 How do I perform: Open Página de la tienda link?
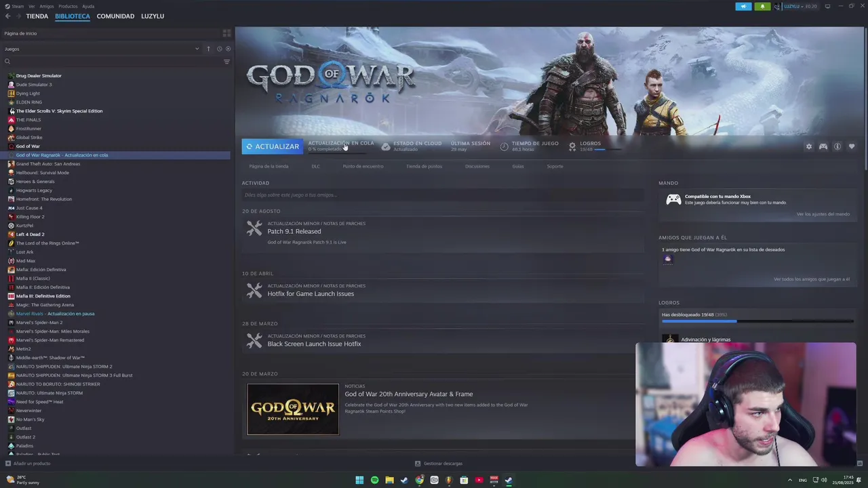[269, 166]
